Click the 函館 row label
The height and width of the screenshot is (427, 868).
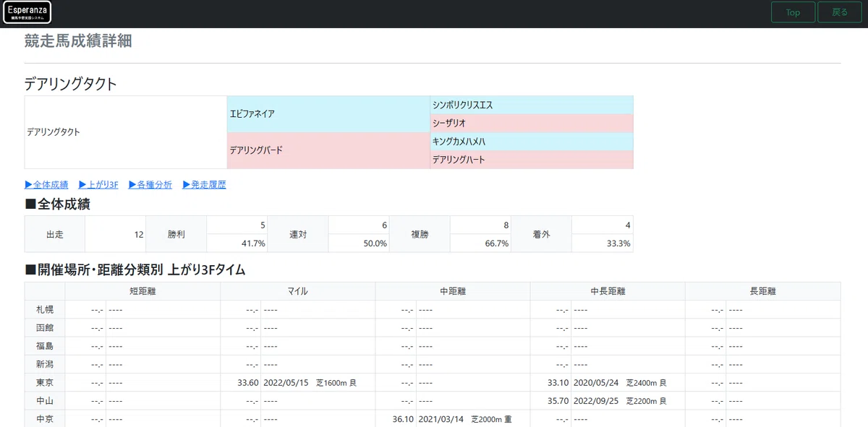(x=45, y=327)
